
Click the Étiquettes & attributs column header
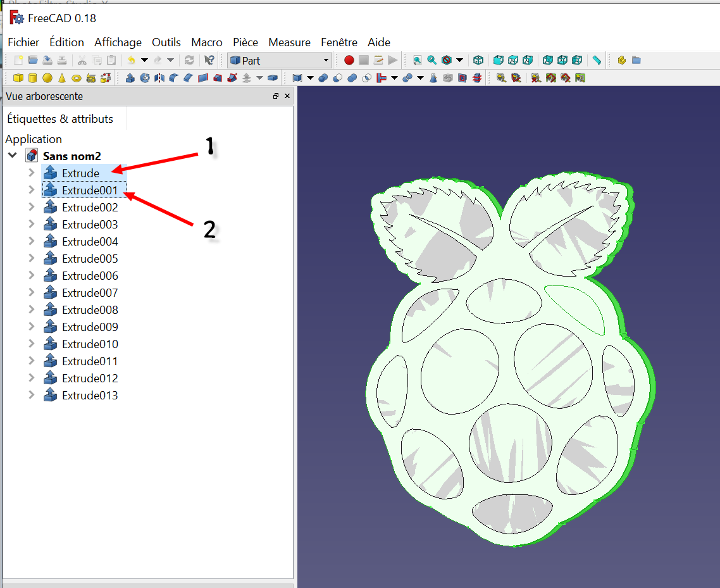click(x=60, y=118)
